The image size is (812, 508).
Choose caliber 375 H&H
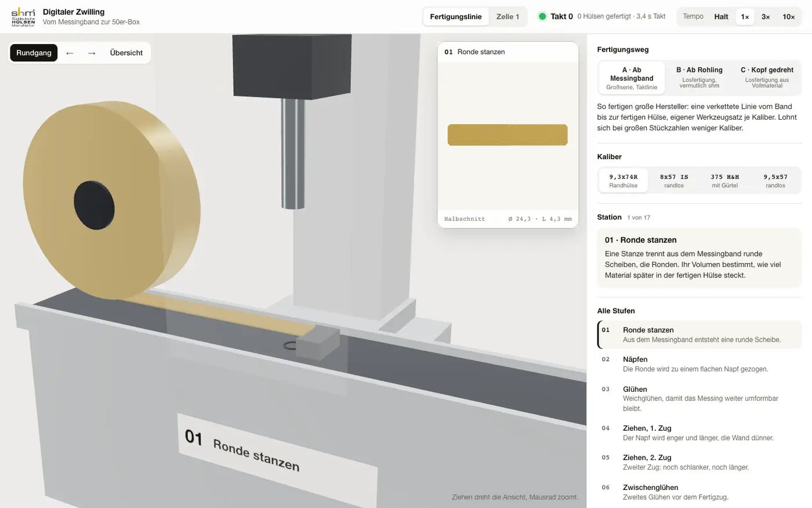click(725, 181)
